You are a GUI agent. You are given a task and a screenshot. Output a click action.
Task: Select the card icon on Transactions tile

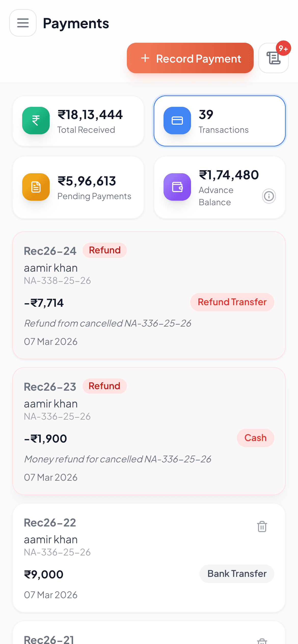point(177,120)
